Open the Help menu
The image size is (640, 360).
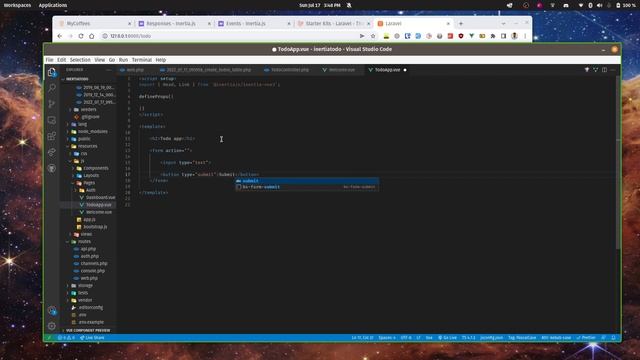click(161, 60)
